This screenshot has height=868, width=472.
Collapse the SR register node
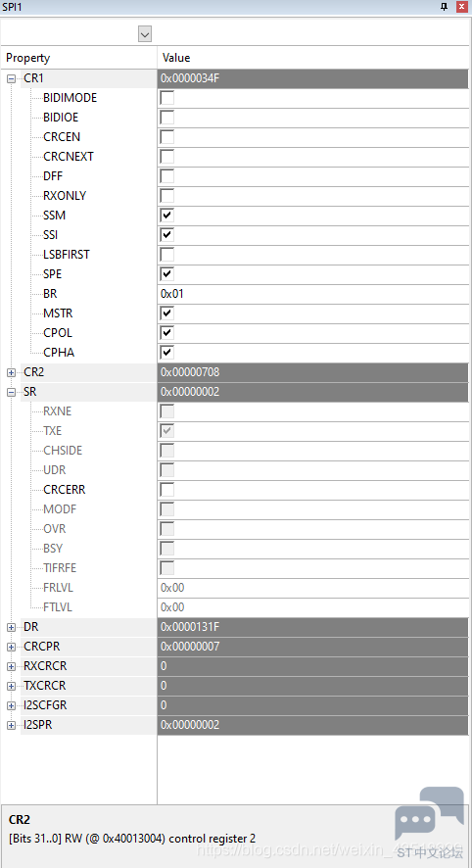(11, 392)
